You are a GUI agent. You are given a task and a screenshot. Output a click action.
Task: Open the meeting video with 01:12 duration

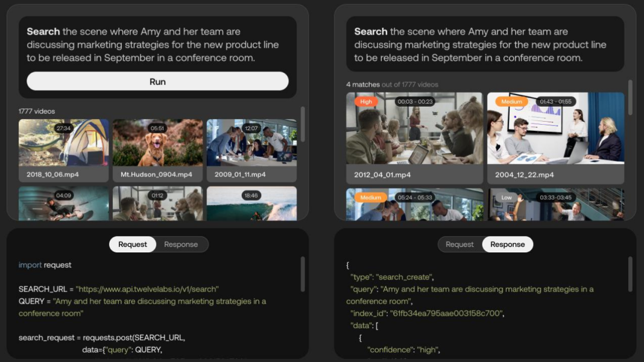click(157, 204)
